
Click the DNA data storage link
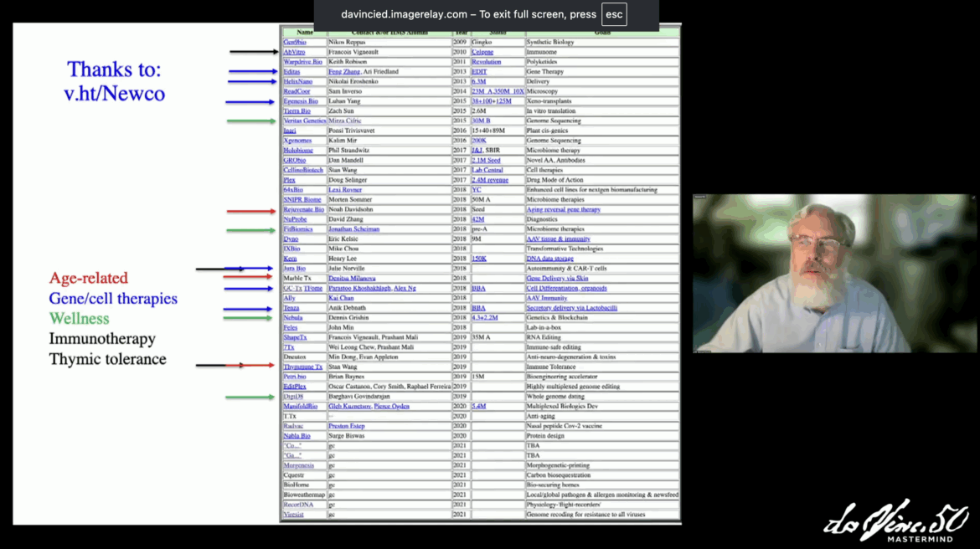(x=550, y=259)
